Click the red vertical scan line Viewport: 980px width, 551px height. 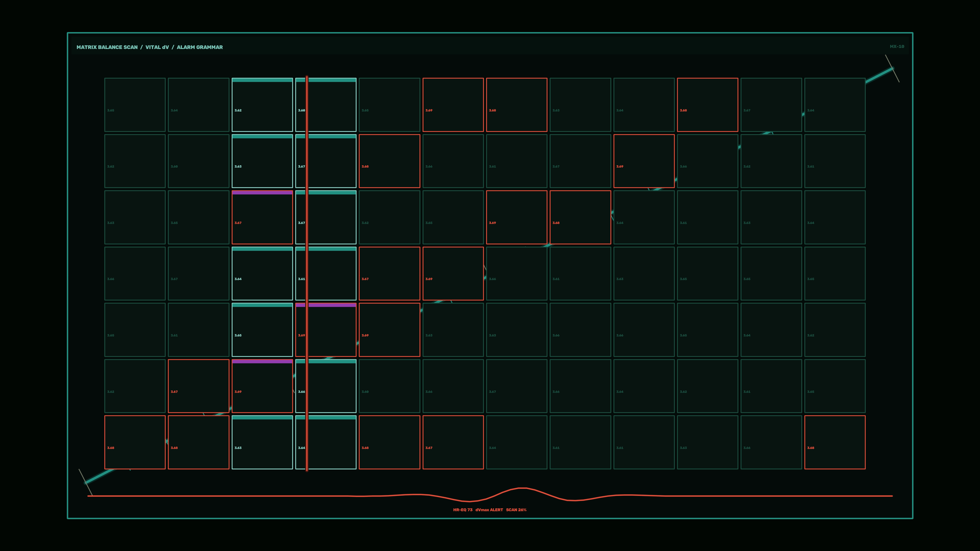pyautogui.click(x=307, y=273)
